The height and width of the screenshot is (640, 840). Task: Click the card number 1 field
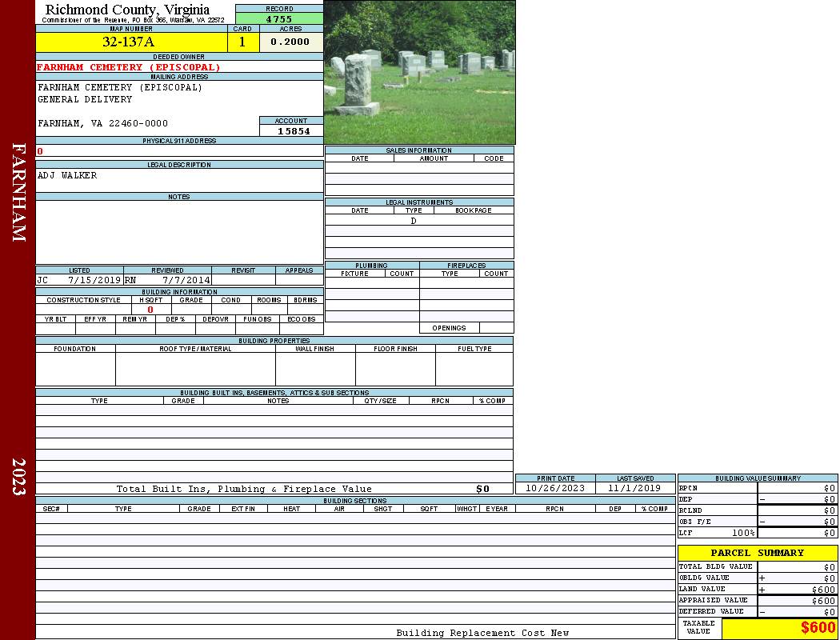pyautogui.click(x=242, y=42)
